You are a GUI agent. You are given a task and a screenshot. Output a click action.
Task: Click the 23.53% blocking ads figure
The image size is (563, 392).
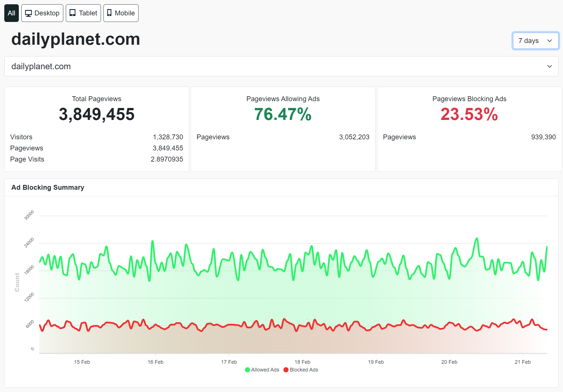click(x=469, y=114)
